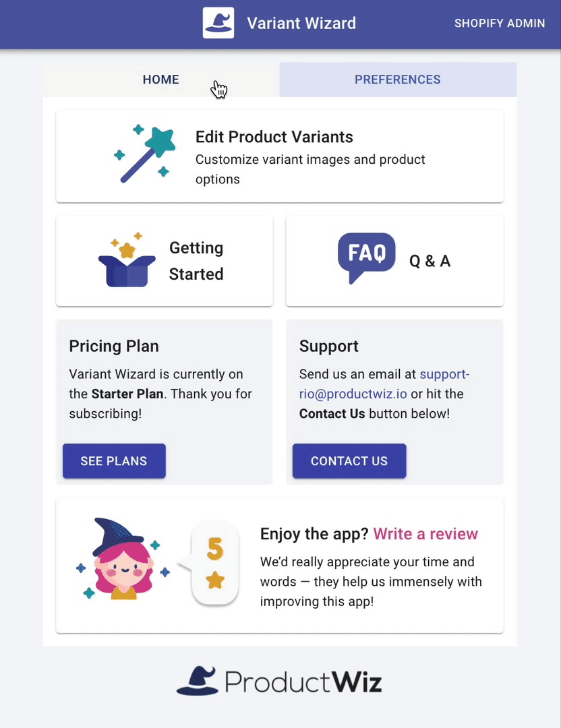The image size is (561, 728).
Task: Open the Write a review link
Action: click(425, 533)
